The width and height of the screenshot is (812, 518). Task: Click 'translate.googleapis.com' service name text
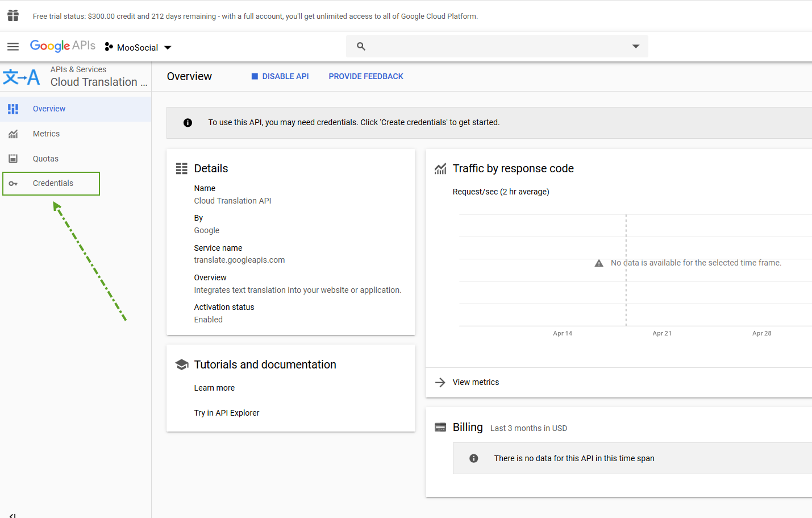pyautogui.click(x=239, y=260)
